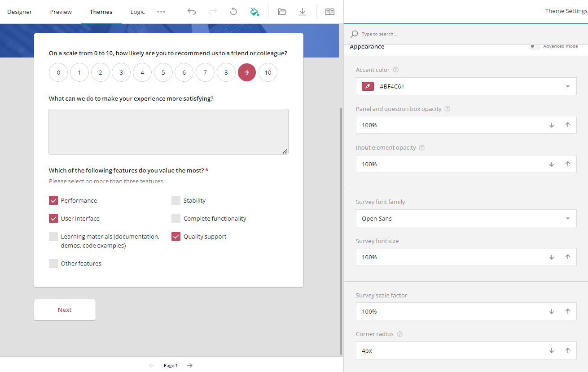Screen dimensions: 588x372
Task: Decrease Survey font size with down arrow
Action: point(551,257)
